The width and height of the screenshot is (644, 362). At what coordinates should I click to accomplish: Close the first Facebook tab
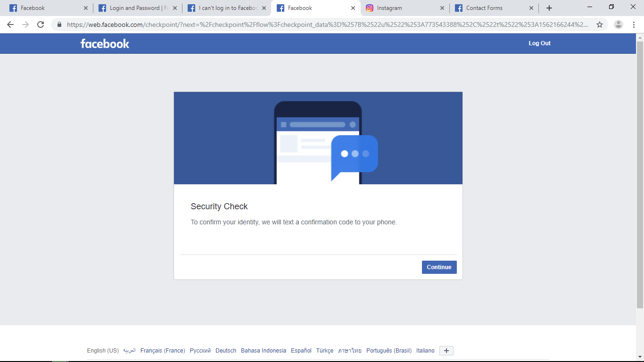pyautogui.click(x=85, y=8)
